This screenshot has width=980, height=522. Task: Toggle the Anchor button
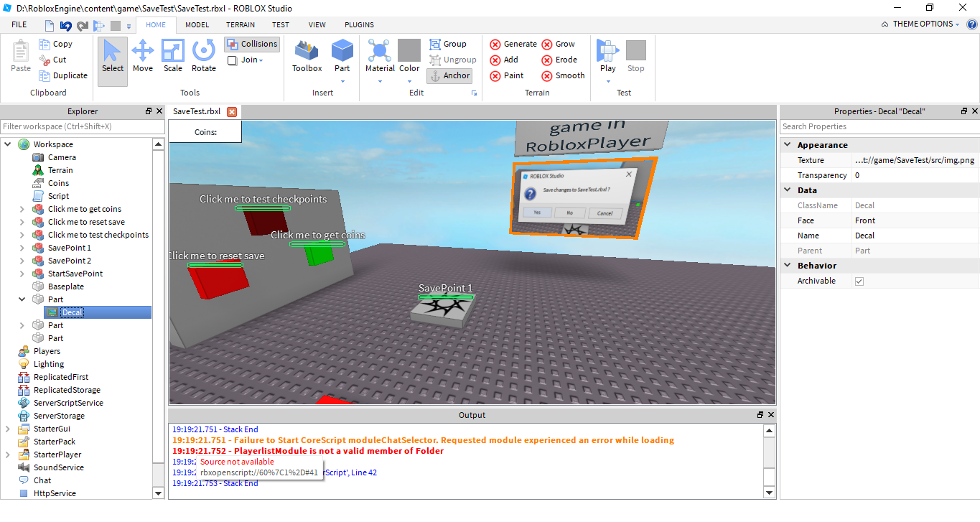click(x=449, y=75)
